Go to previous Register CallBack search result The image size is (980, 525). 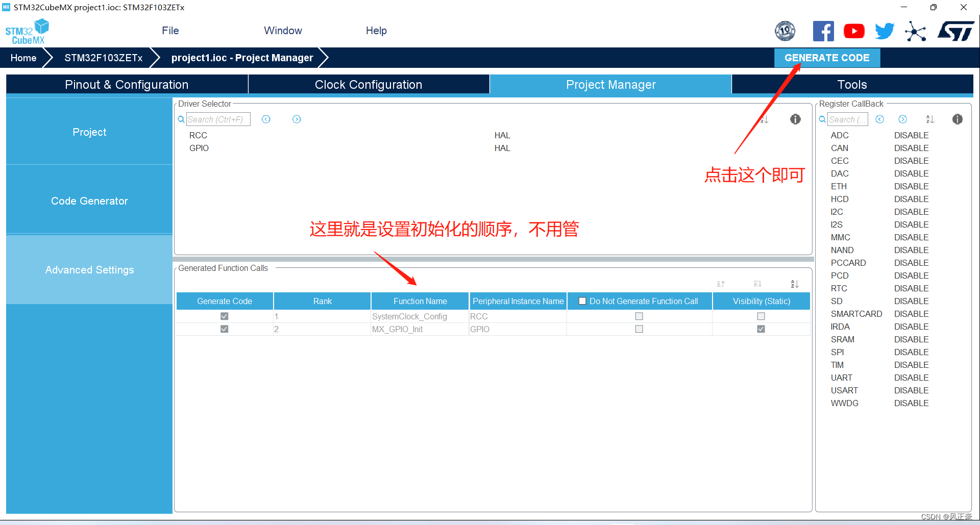click(879, 119)
